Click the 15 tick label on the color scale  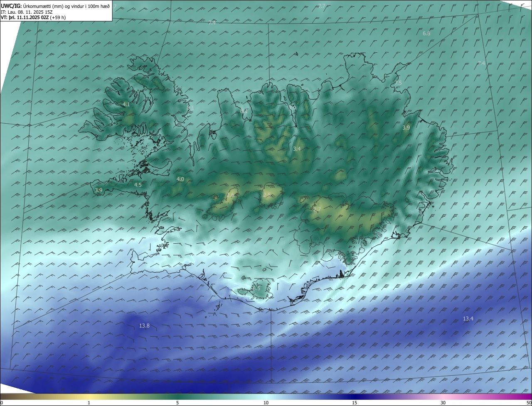point(355,403)
